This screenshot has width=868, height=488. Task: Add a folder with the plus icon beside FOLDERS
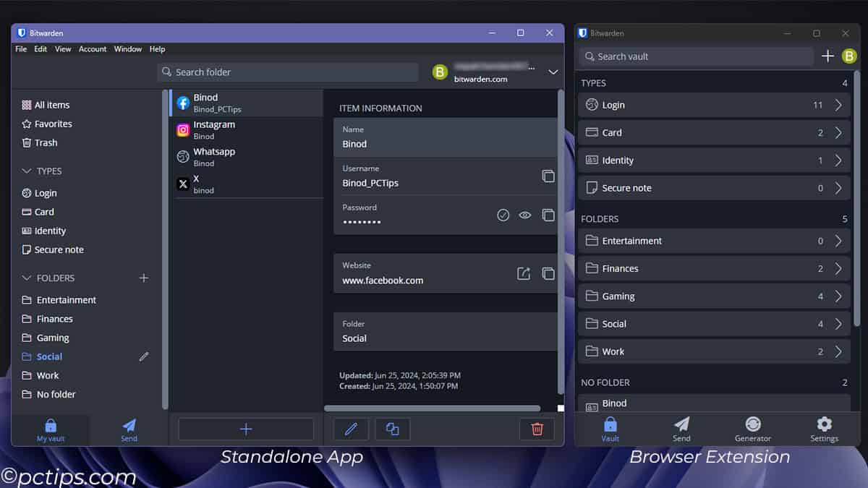[143, 278]
